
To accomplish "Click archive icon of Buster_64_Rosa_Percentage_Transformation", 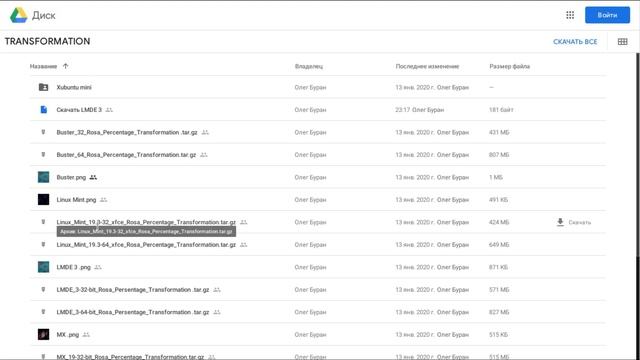I will [43, 155].
